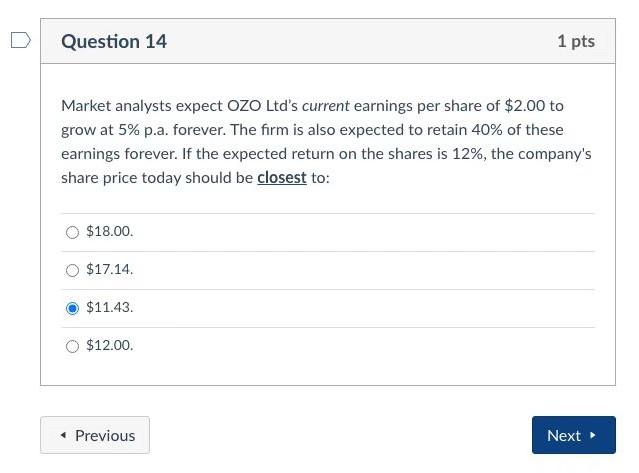
Task: Click the 1 pts score label
Action: click(575, 41)
